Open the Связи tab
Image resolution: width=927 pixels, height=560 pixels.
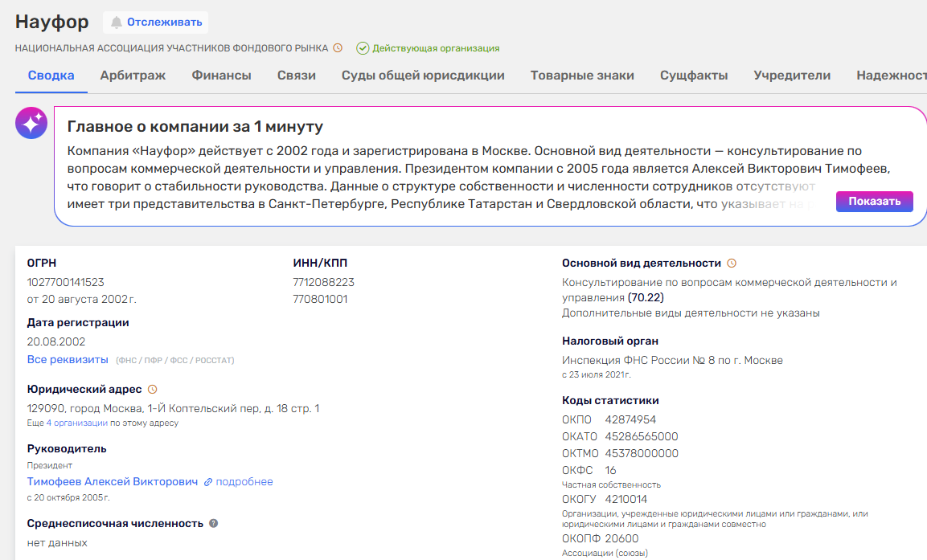click(x=296, y=76)
